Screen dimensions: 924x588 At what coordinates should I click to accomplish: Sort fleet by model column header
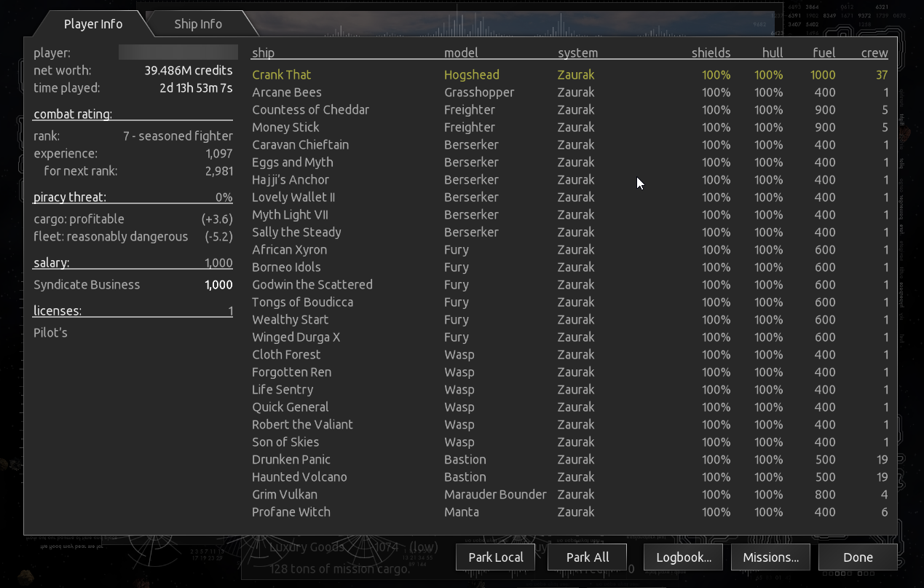point(461,53)
